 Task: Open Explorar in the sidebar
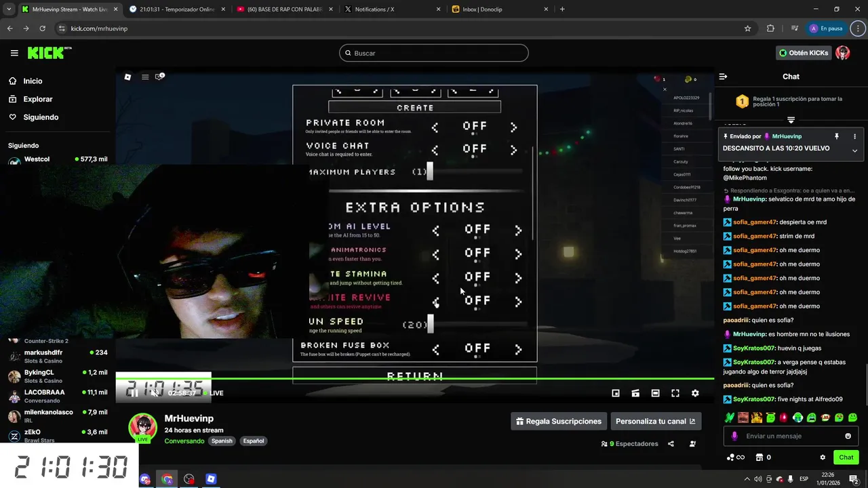click(37, 99)
